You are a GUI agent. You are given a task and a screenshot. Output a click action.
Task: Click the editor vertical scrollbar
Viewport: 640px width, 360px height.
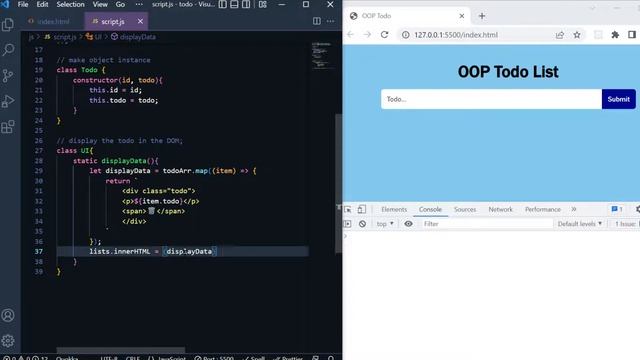pos(338,184)
